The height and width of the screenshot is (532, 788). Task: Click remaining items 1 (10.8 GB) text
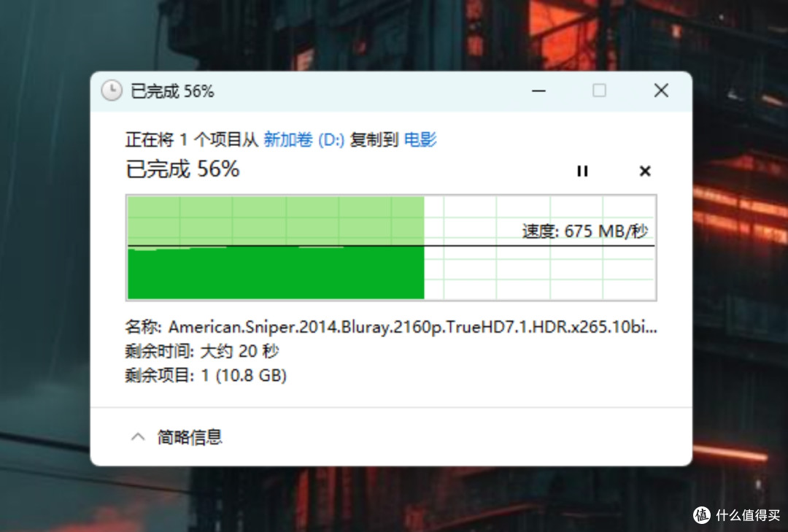[x=244, y=375]
